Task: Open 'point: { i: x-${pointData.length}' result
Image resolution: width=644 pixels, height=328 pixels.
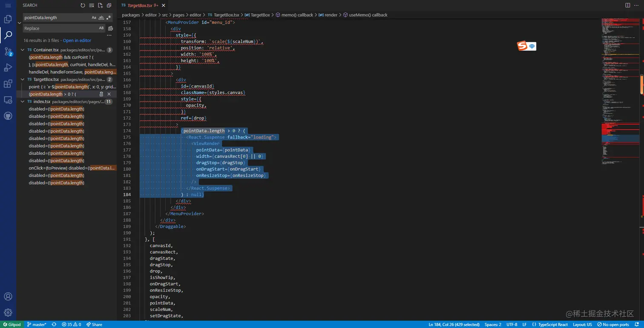Action: click(x=72, y=87)
